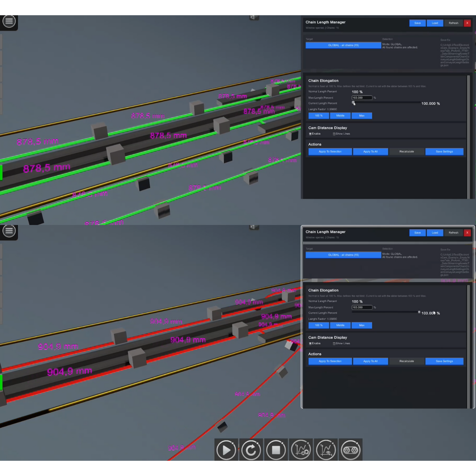Viewport: 476px width, 476px height.
Task: Click the Reset/restart circular arrow icon
Action: 251,450
